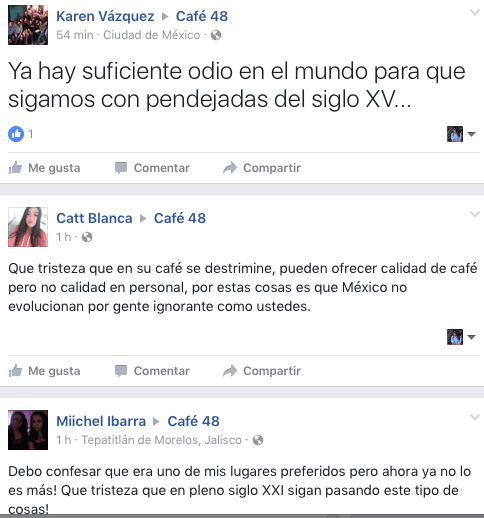484x518 pixels.
Task: Comment on Catt Blanca's post
Action: point(152,371)
